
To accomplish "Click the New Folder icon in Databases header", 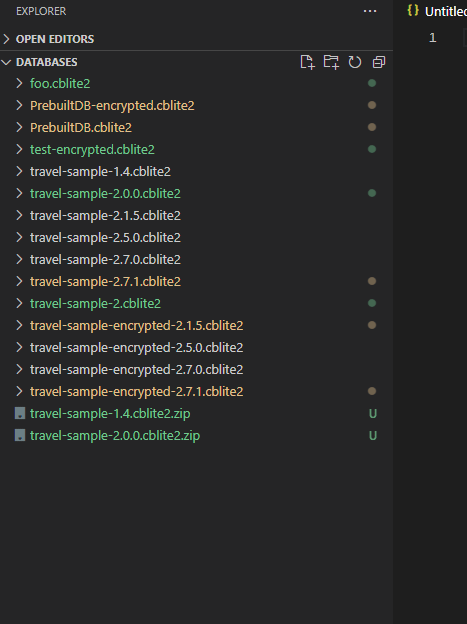I will pyautogui.click(x=331, y=62).
